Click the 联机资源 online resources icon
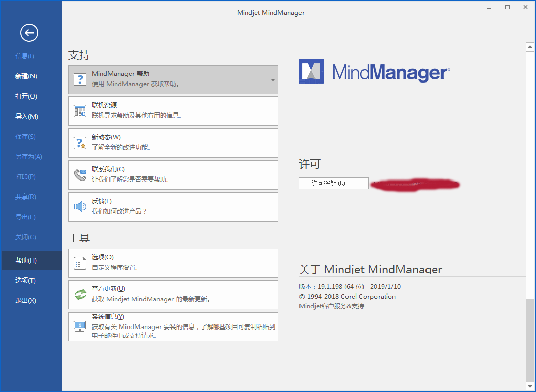The width and height of the screenshot is (536, 392). tap(80, 110)
